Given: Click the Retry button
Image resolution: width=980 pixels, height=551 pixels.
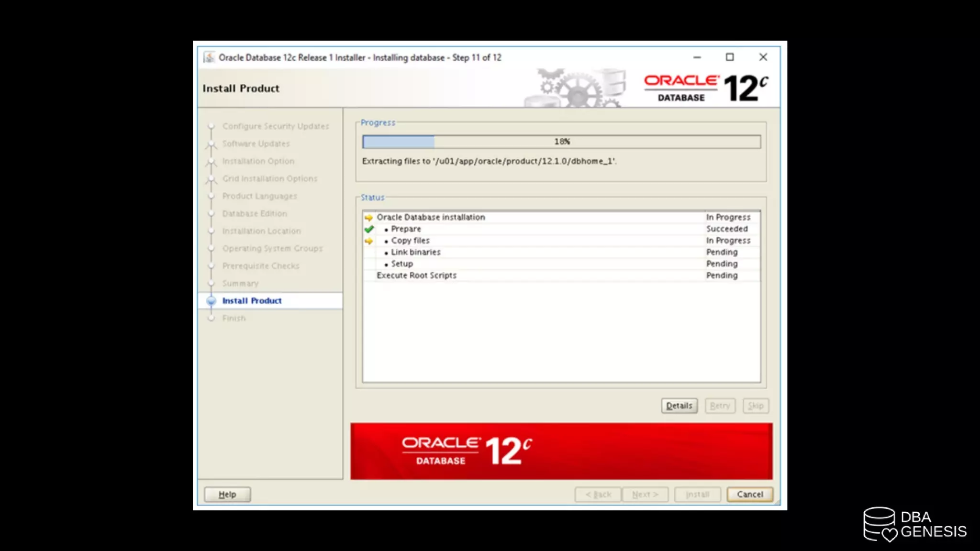Looking at the screenshot, I should tap(720, 406).
